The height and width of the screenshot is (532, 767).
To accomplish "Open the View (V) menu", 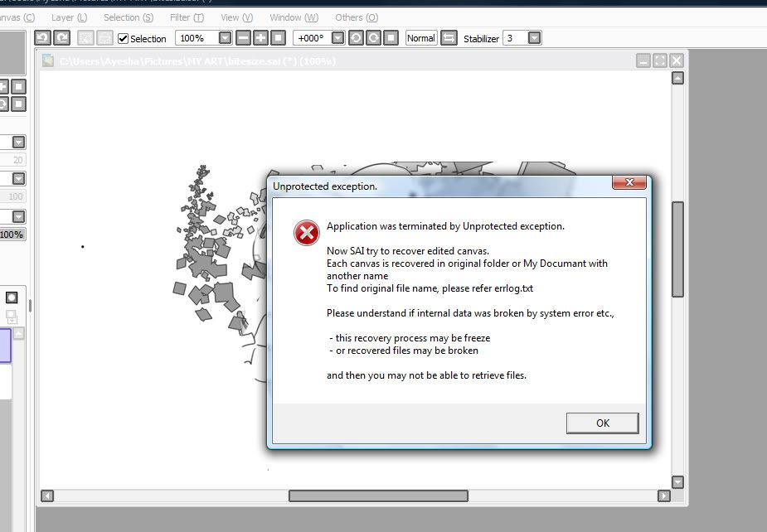I will tap(237, 17).
